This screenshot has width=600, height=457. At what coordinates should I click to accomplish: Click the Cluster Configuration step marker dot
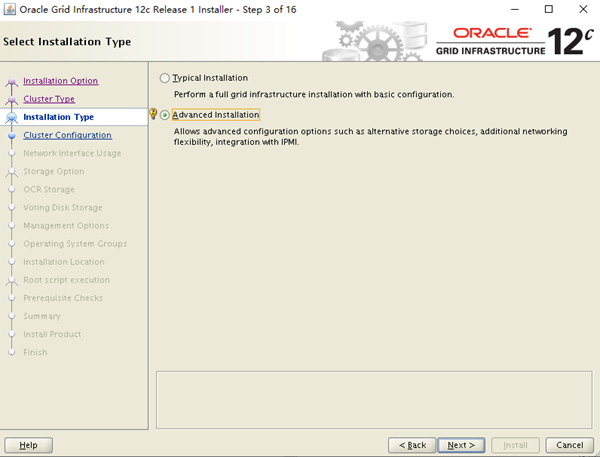click(11, 135)
